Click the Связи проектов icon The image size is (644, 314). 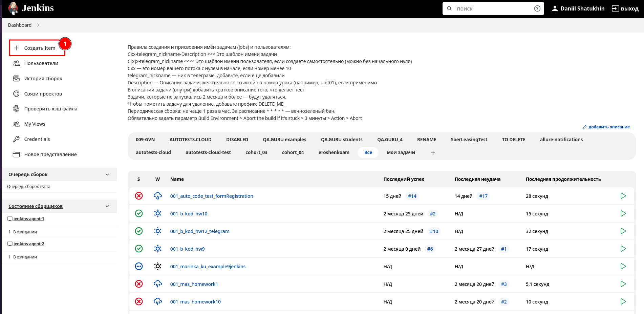coord(16,93)
